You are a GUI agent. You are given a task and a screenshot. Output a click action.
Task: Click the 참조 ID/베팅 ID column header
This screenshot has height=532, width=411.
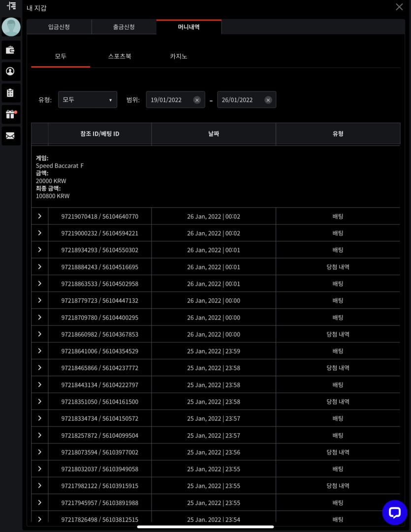pos(100,134)
